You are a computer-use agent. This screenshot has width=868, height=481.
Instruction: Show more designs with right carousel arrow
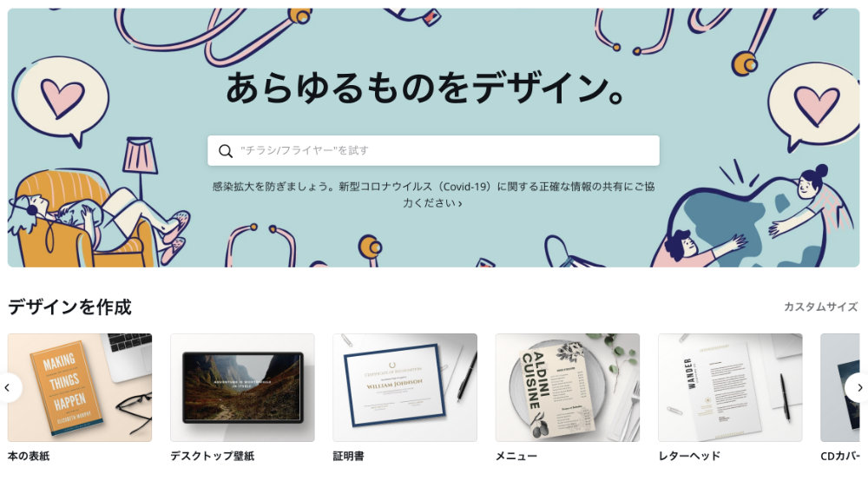point(858,388)
